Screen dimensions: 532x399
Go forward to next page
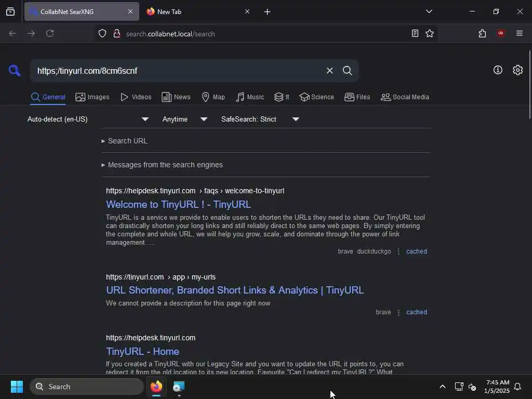pos(31,33)
